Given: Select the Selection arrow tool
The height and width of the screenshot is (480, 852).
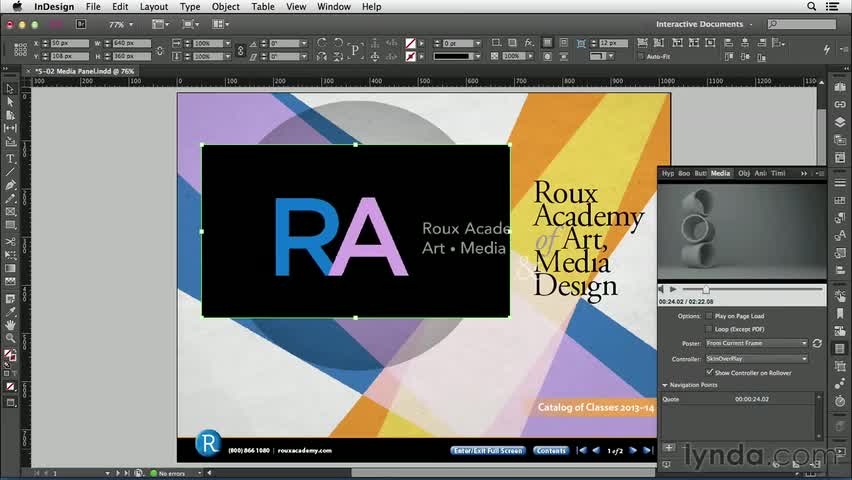Looking at the screenshot, I should click(x=10, y=88).
